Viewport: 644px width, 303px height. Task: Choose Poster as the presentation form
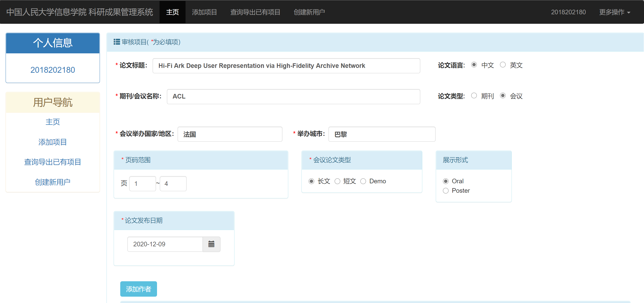tap(446, 191)
